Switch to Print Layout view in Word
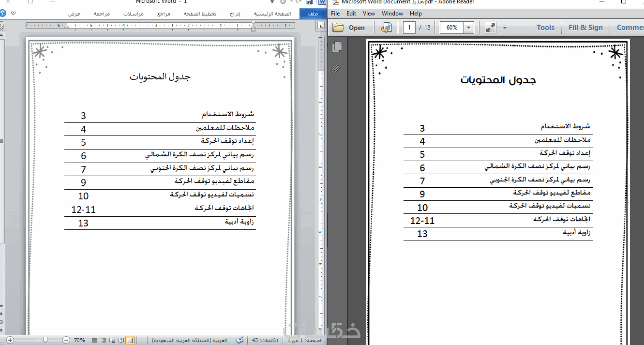Image resolution: width=644 pixels, height=345 pixels. (130, 340)
